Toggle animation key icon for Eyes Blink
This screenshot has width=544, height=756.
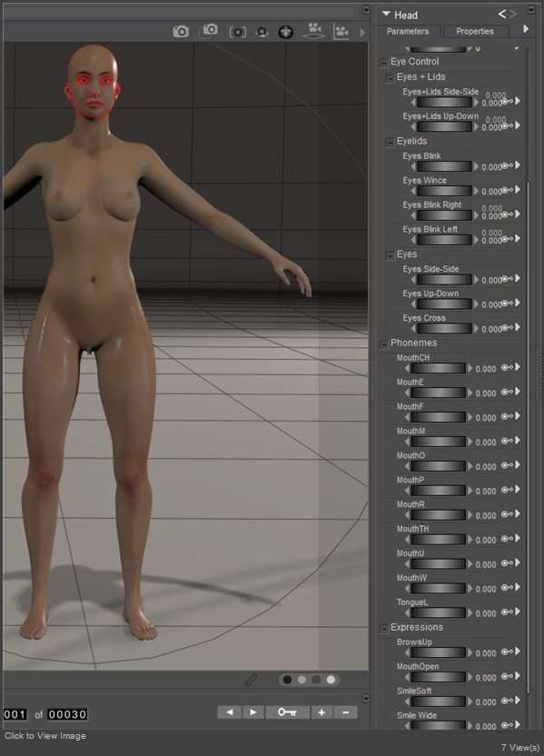[508, 166]
